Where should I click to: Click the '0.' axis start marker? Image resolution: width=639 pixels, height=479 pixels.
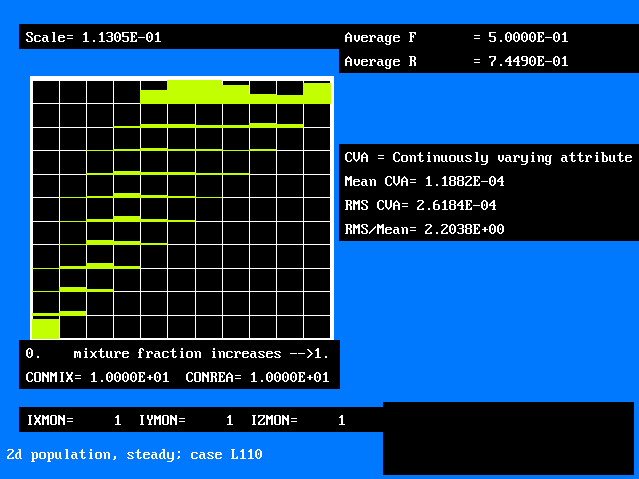(x=33, y=353)
